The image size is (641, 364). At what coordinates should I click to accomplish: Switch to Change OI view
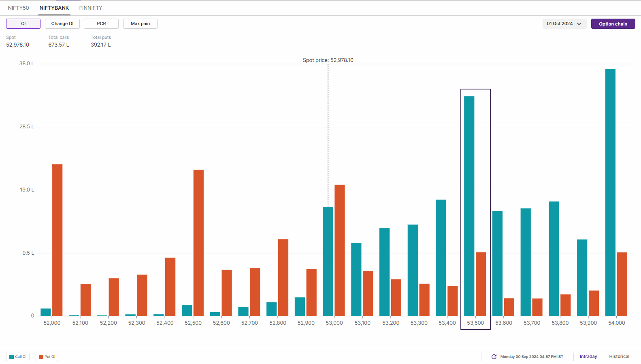pyautogui.click(x=62, y=23)
